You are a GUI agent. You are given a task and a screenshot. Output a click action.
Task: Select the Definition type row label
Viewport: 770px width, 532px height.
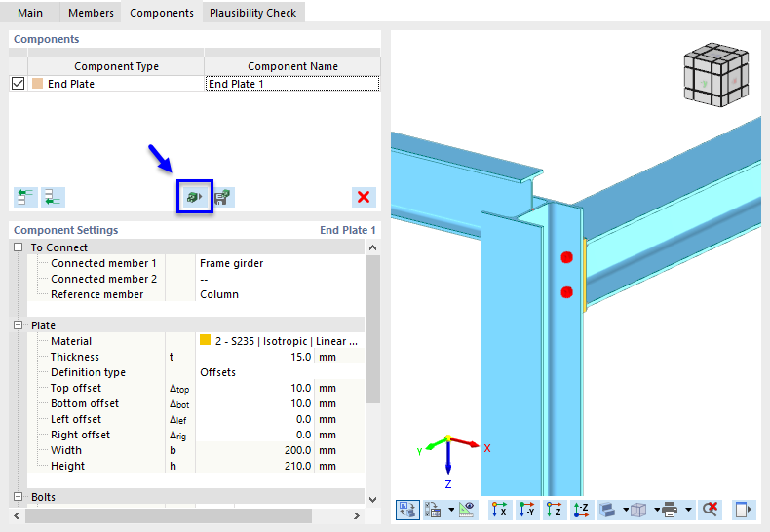tap(88, 372)
